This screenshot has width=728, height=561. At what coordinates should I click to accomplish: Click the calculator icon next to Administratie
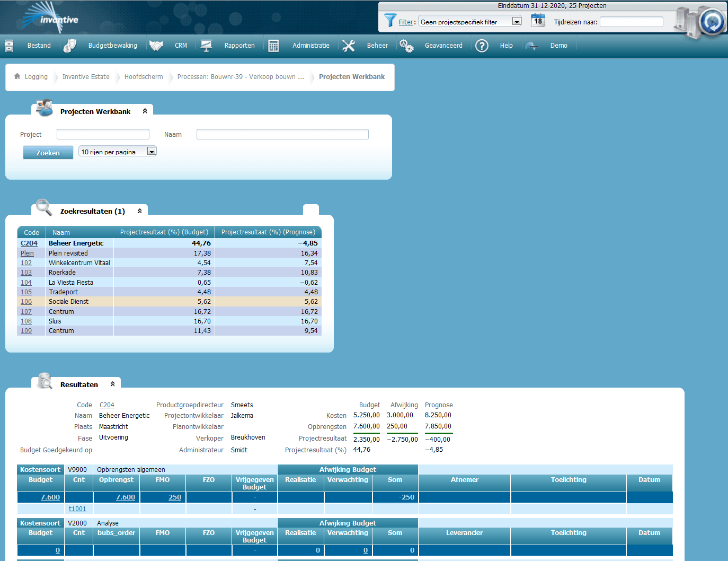tap(274, 45)
